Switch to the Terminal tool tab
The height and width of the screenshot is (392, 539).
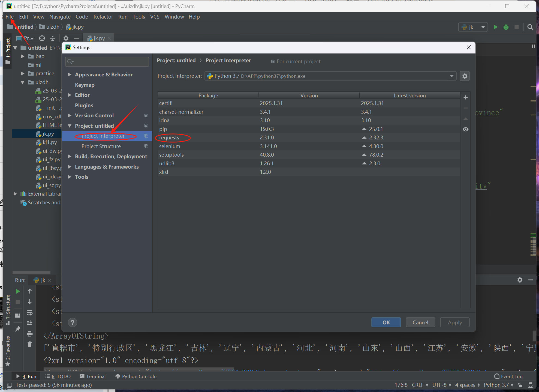[x=93, y=376]
